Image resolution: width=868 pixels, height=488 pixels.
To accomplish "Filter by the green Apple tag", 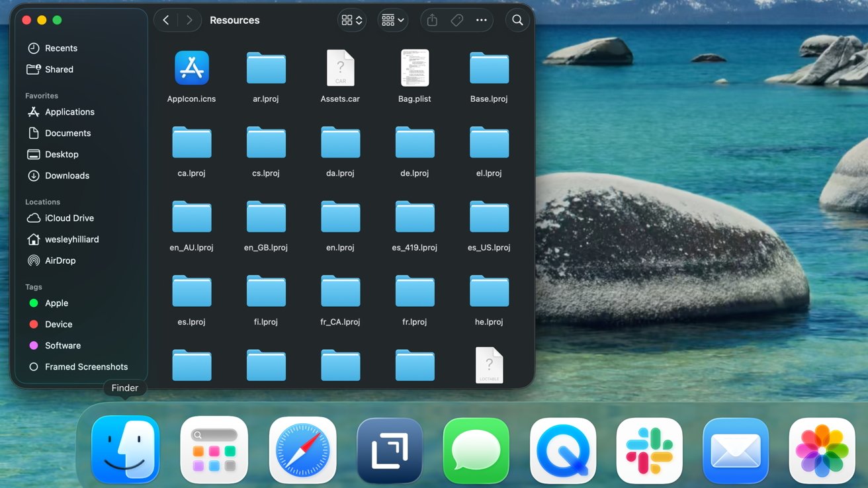I will tap(56, 303).
